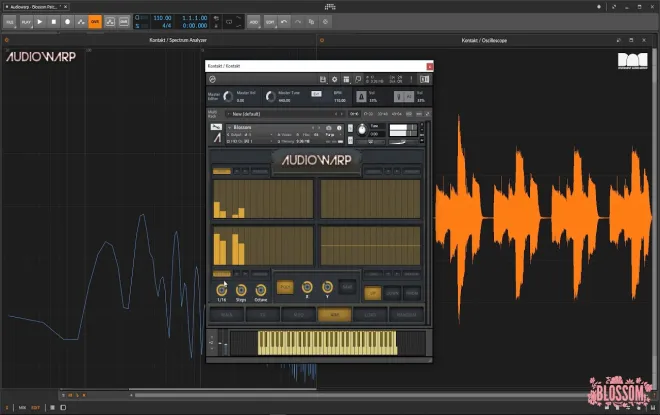
Task: Stop playback with the square Stop button
Action: point(53,21)
